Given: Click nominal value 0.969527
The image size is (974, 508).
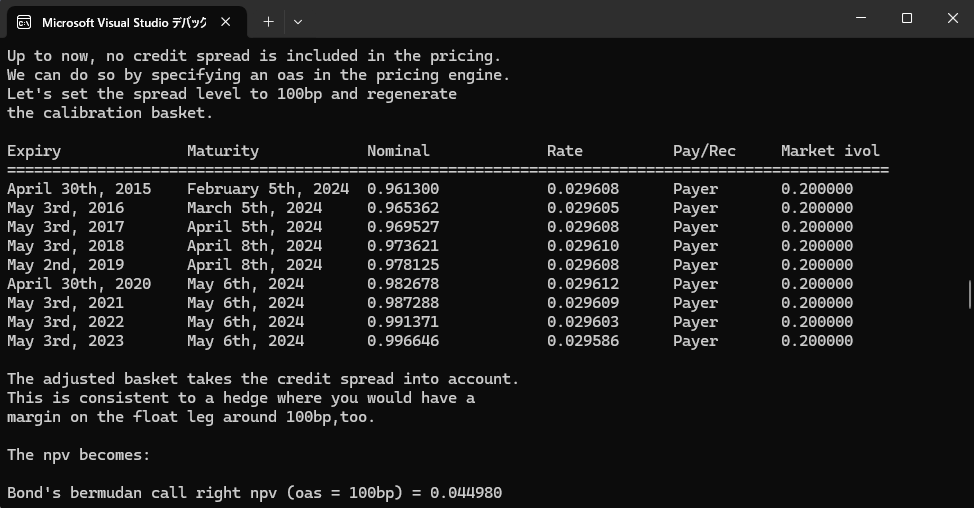Looking at the screenshot, I should pos(403,227).
